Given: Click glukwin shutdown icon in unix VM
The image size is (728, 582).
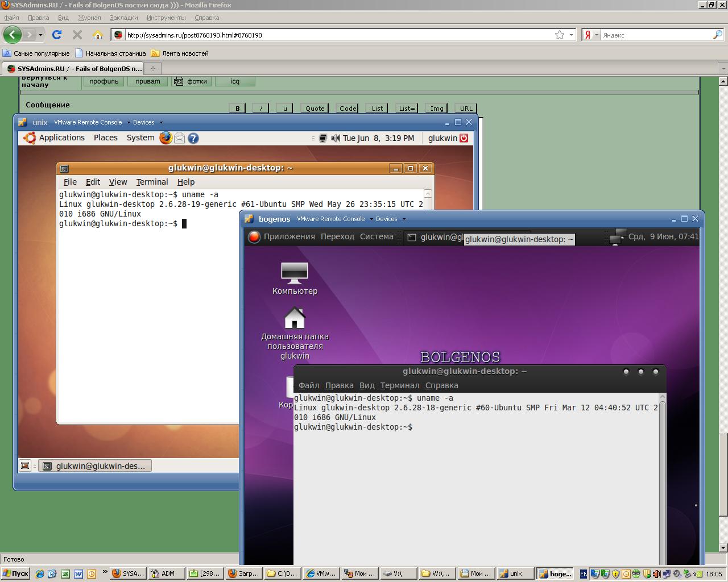Looking at the screenshot, I should [464, 138].
